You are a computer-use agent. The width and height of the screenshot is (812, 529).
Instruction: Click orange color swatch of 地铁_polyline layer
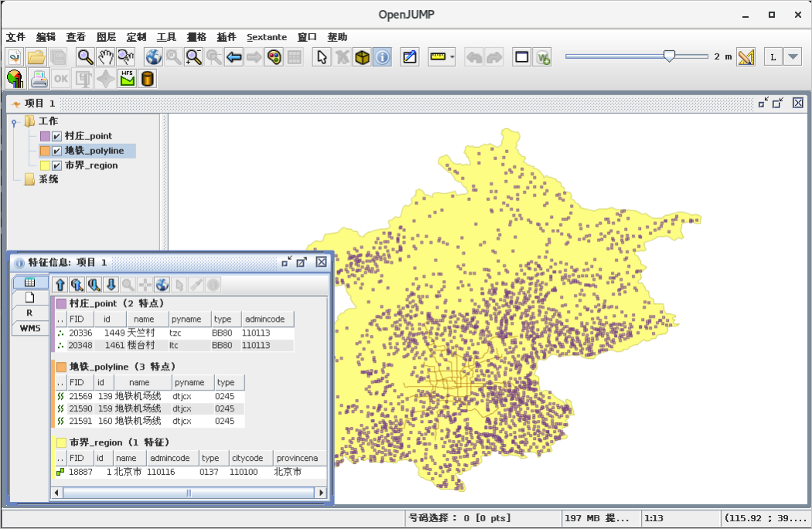point(45,151)
